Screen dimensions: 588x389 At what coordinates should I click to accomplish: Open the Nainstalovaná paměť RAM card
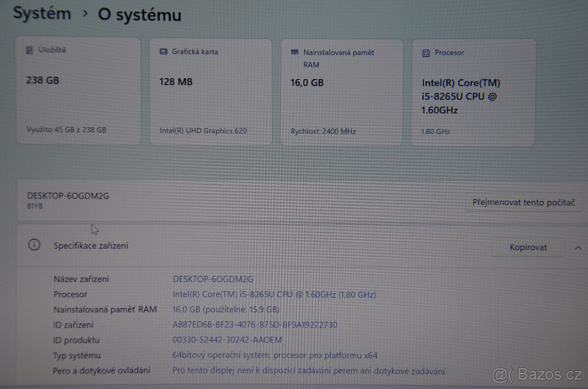(342, 92)
